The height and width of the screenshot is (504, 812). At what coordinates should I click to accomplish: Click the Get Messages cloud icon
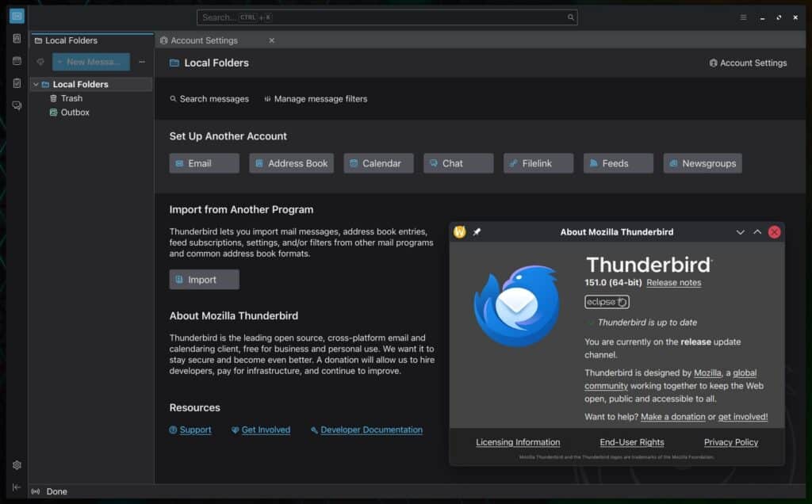pos(40,62)
